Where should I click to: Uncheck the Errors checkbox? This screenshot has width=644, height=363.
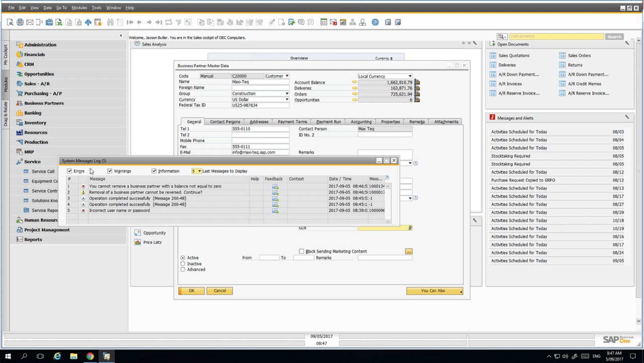pyautogui.click(x=70, y=171)
